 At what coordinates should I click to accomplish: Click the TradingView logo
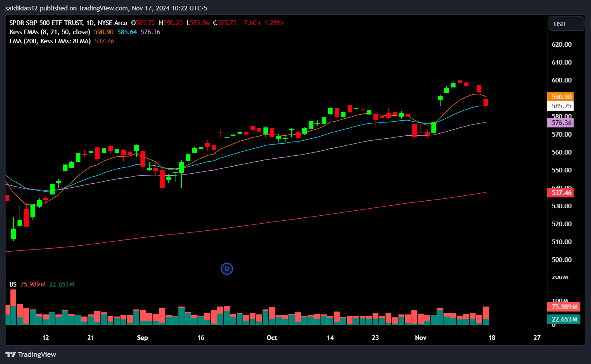point(31,354)
